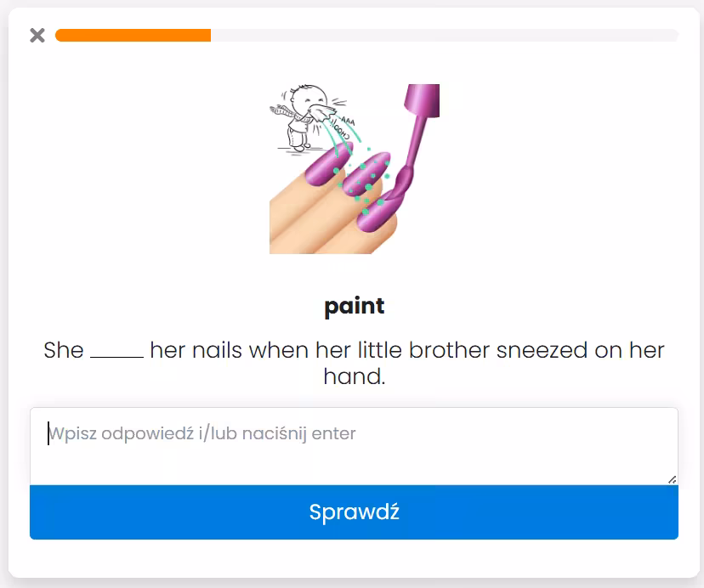
Task: Click the purple nail polish bottle cap
Action: [x=423, y=100]
